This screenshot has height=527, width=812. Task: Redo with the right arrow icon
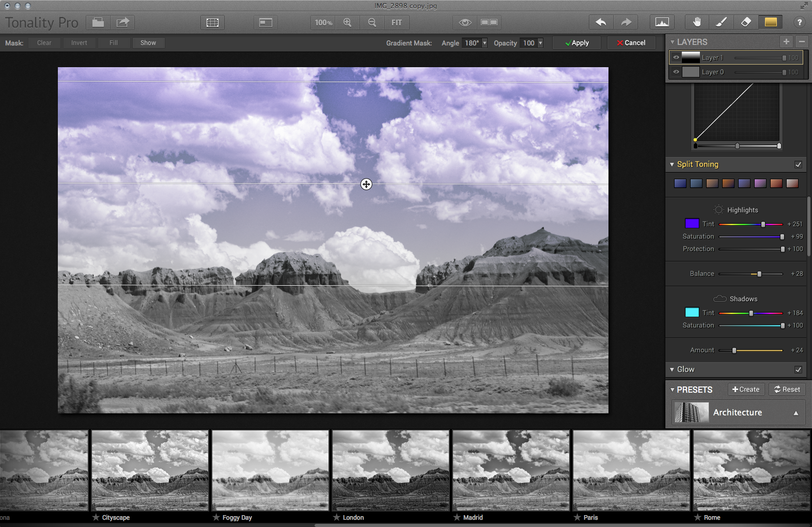(626, 22)
